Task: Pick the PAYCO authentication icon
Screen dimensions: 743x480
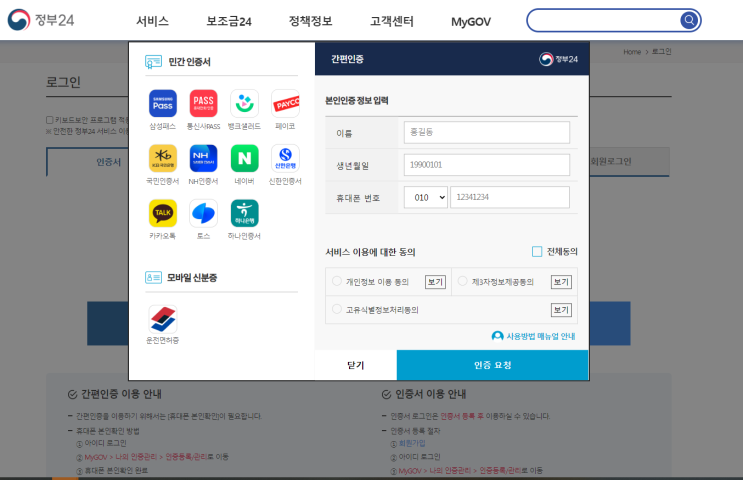Action: (285, 103)
